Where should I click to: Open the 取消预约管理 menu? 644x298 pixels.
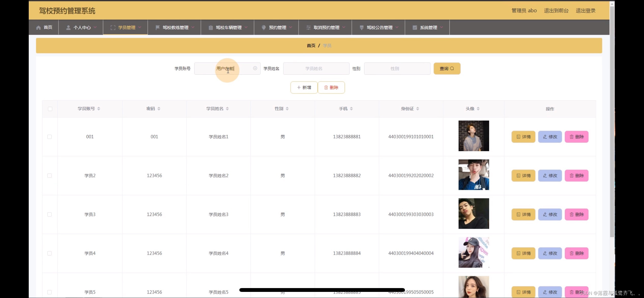pos(325,27)
